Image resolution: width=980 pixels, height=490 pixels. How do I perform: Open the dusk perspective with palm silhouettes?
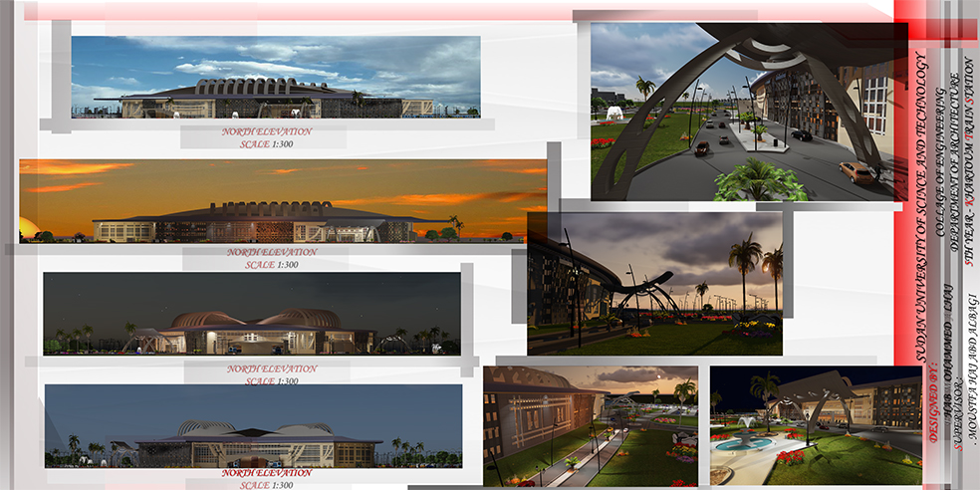[654, 283]
